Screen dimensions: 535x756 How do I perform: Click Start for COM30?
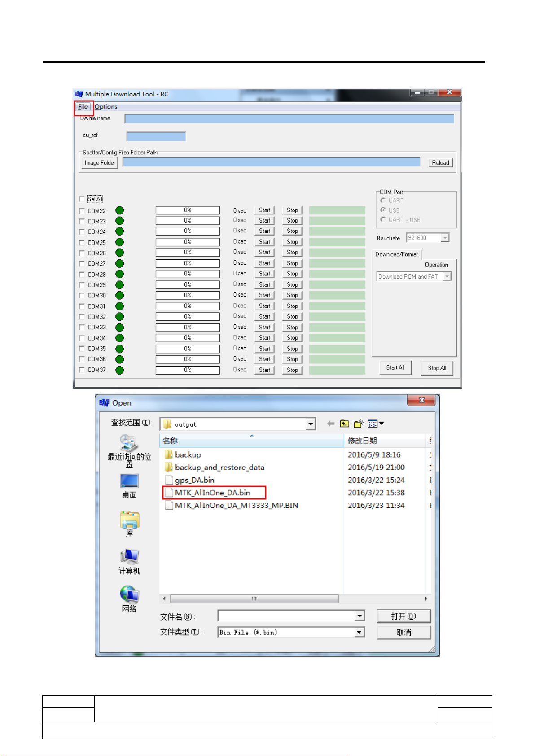(264, 295)
